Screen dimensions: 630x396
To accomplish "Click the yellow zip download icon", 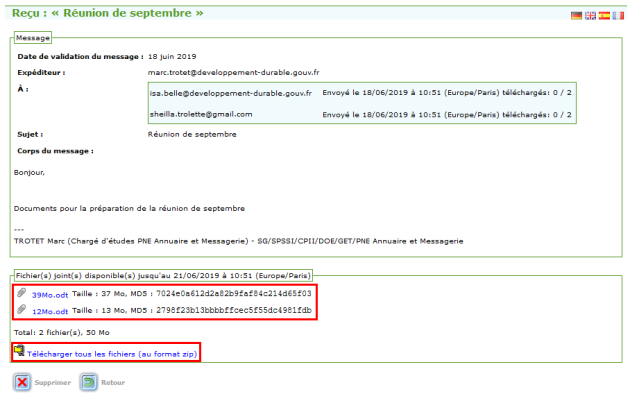I will (x=19, y=351).
